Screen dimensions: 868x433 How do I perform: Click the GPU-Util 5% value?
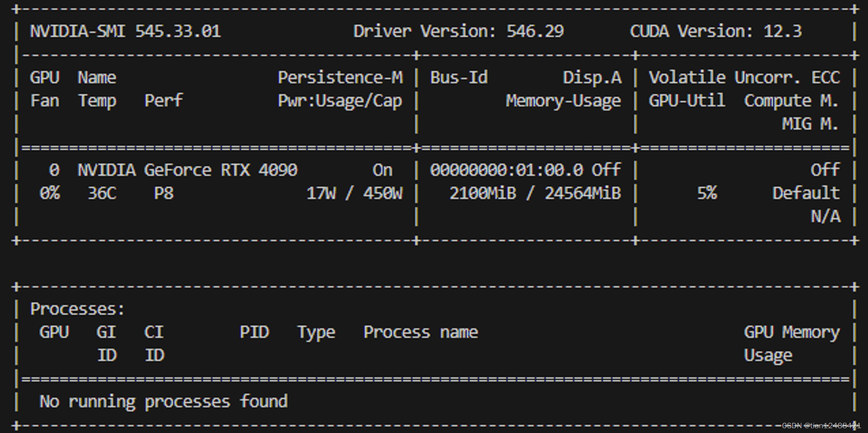coord(707,193)
